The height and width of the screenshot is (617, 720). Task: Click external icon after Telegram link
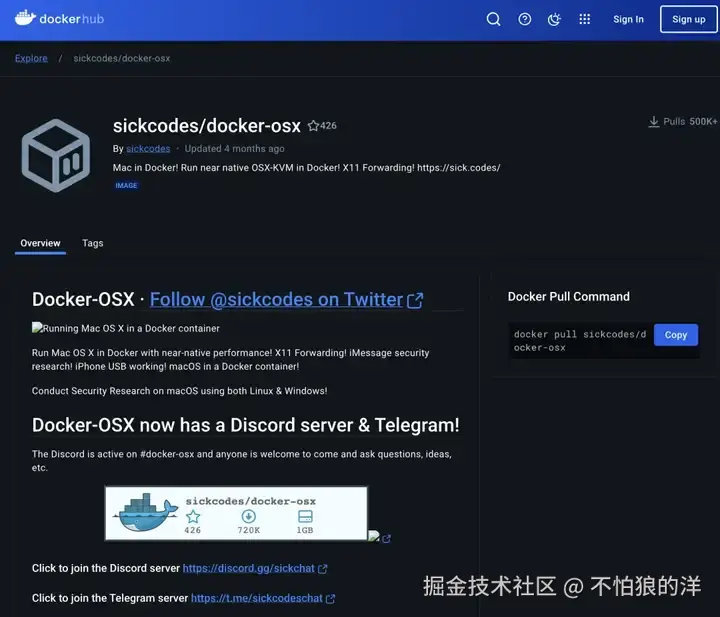pyautogui.click(x=330, y=599)
